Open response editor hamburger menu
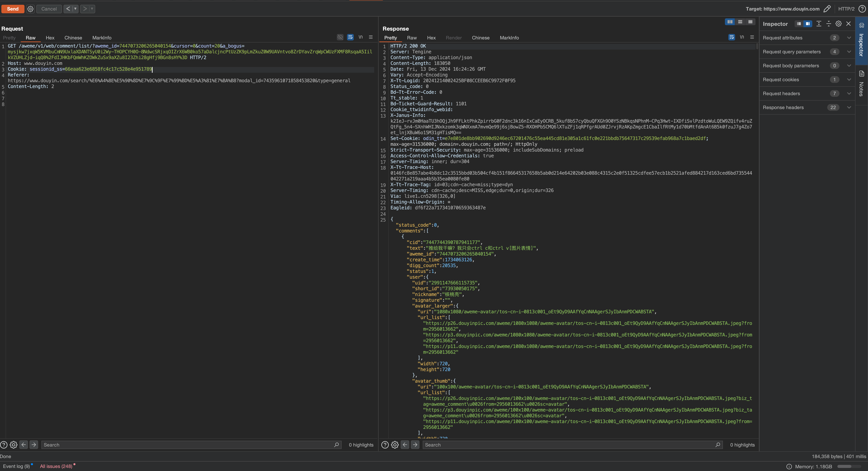Screen dimensions: 868x471 pos(752,37)
